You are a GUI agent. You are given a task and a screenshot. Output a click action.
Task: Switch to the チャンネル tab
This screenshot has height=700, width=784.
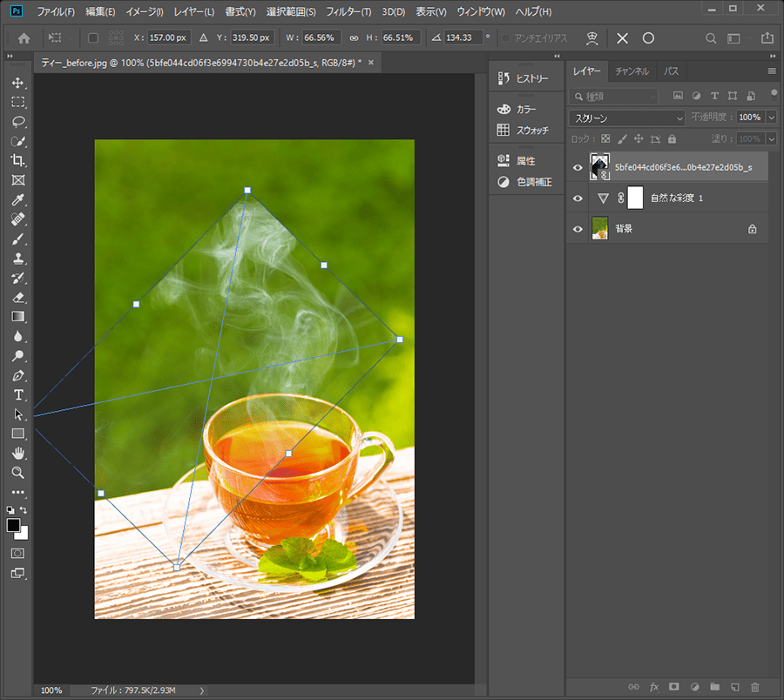(632, 71)
